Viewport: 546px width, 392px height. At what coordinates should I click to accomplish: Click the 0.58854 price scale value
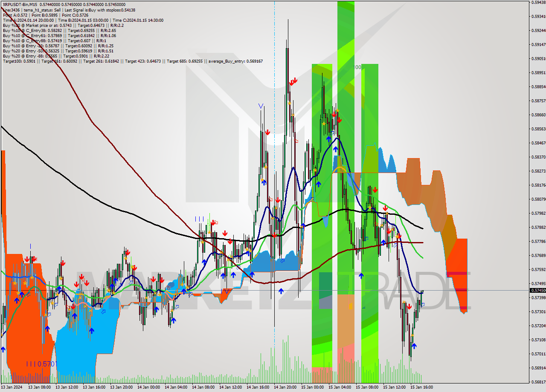(x=538, y=86)
